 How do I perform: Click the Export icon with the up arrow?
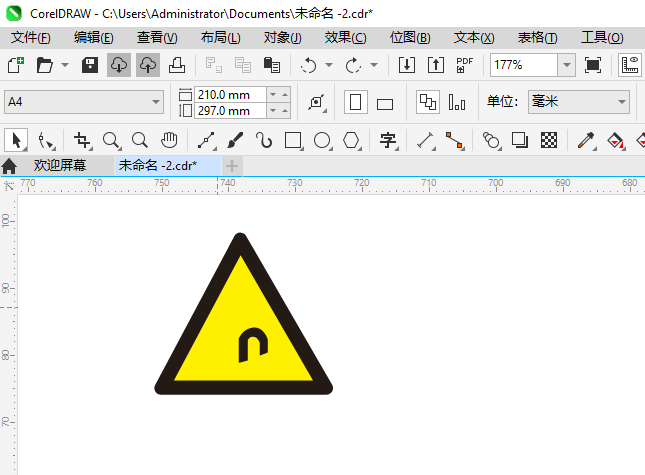pos(436,65)
